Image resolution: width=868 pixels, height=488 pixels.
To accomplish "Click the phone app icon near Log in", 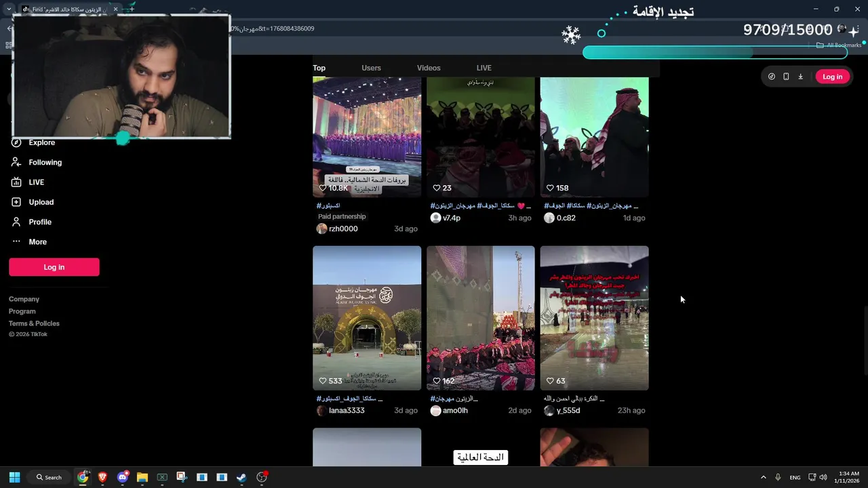I will click(786, 77).
